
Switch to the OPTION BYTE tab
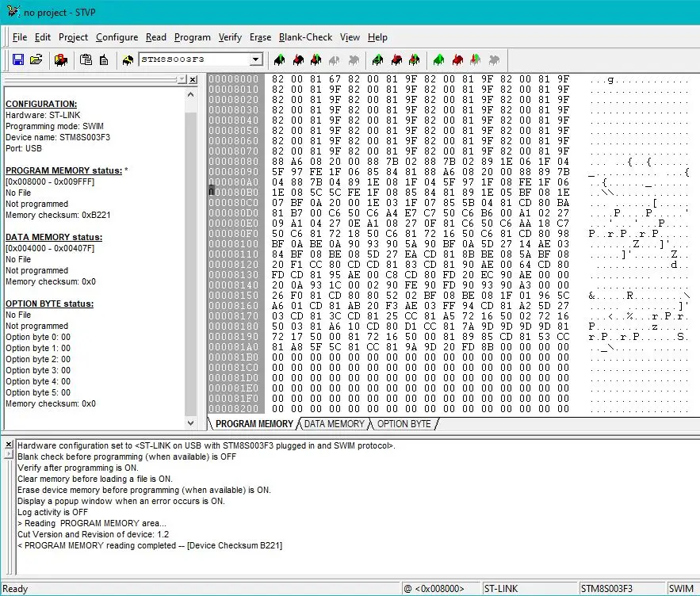click(x=404, y=424)
